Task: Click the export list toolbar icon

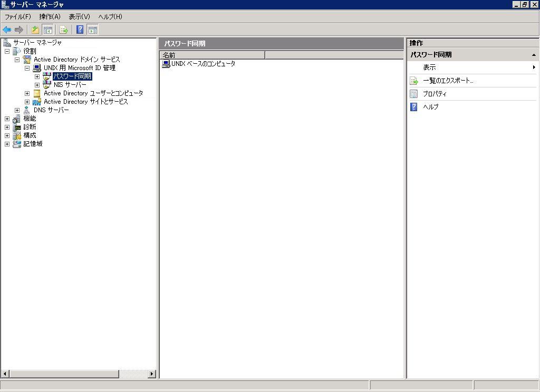Action: [63, 30]
